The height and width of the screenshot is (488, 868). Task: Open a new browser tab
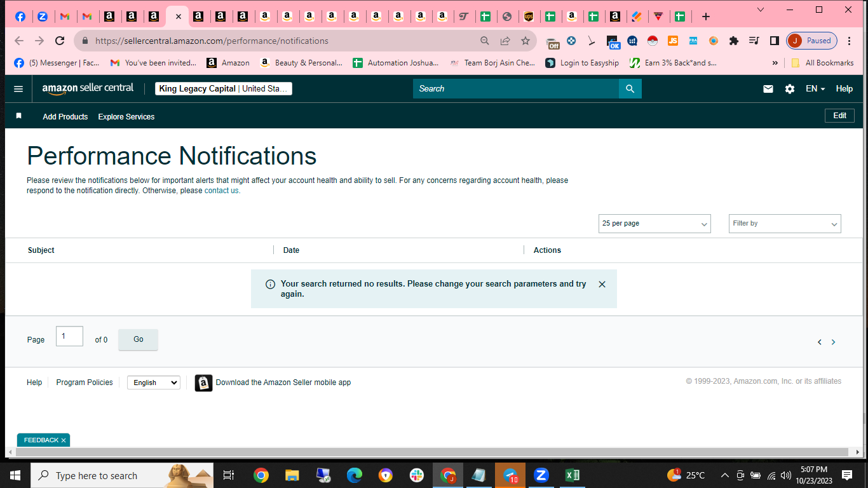pos(706,17)
